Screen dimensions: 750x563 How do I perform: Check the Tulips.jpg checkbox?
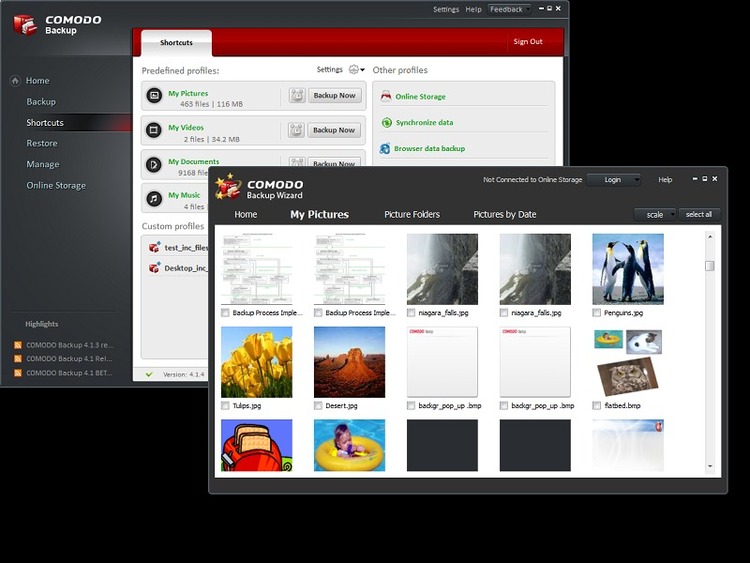pos(225,405)
